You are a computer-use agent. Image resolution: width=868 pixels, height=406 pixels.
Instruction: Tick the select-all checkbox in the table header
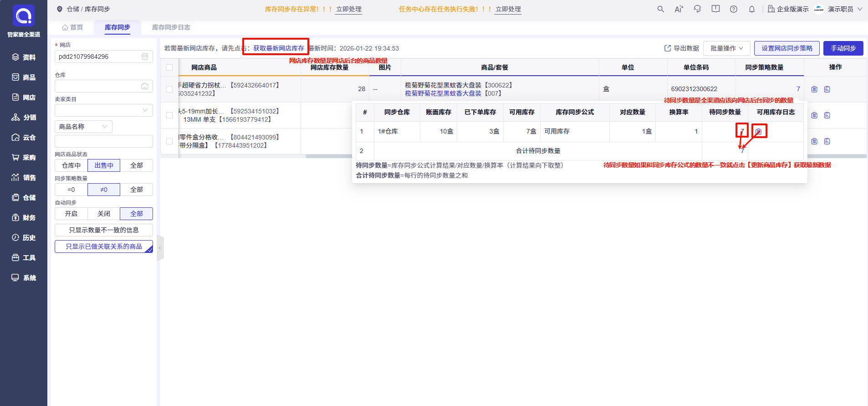point(169,67)
